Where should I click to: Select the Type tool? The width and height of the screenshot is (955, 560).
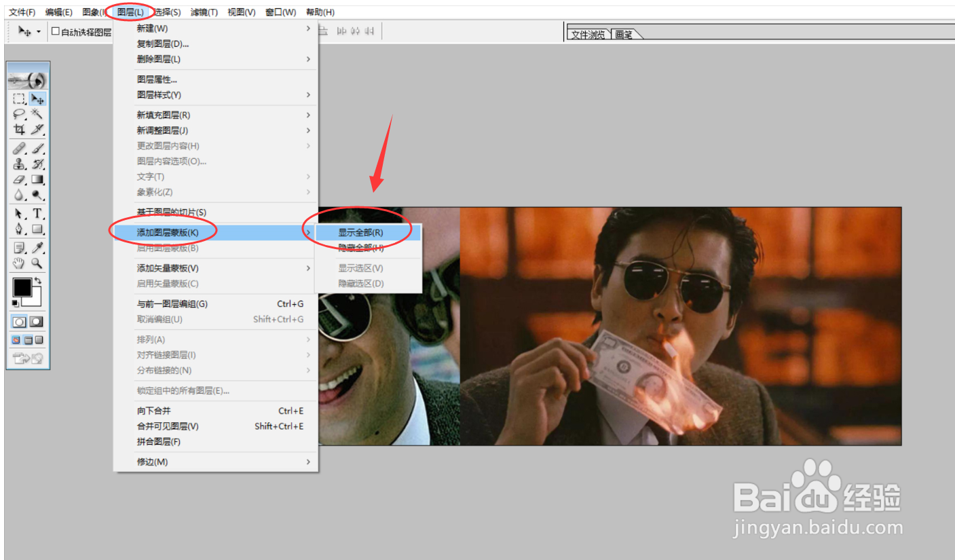coord(37,214)
